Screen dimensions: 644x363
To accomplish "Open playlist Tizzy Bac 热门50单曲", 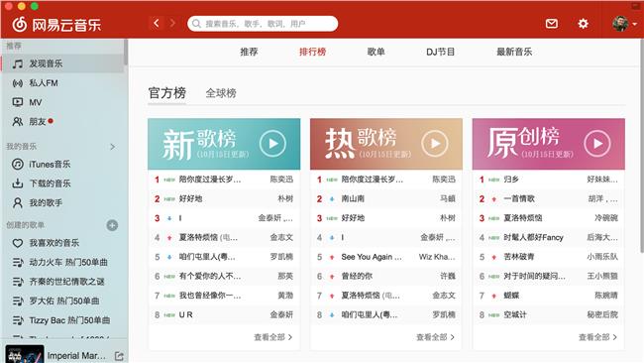I will pos(62,320).
